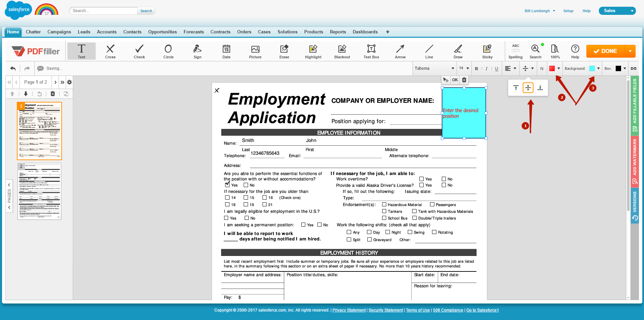Run the Spelling check

click(516, 51)
